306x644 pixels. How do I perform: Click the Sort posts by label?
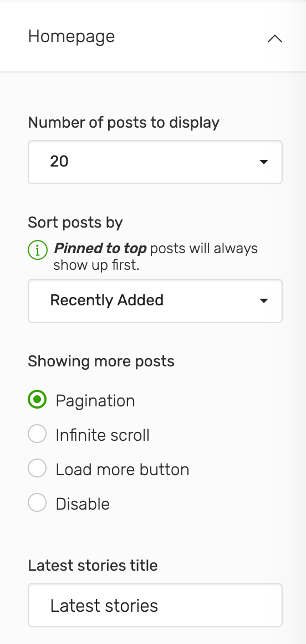pyautogui.click(x=75, y=223)
